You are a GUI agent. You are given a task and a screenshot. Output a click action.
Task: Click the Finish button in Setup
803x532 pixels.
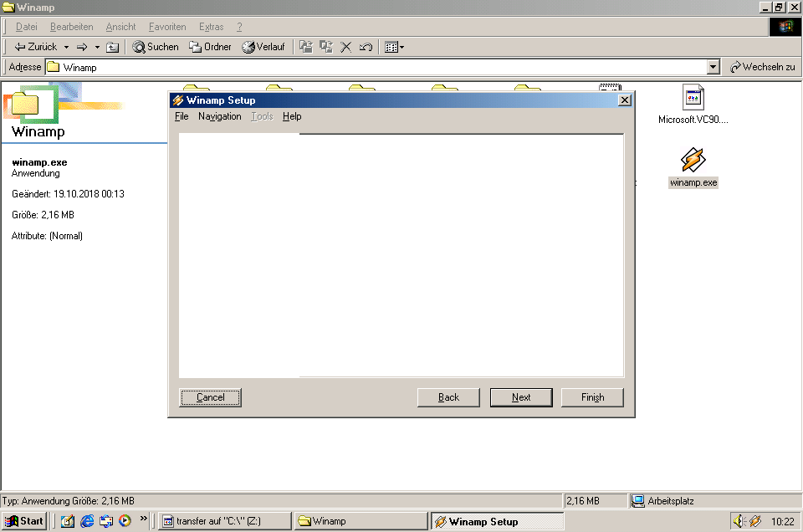(592, 397)
